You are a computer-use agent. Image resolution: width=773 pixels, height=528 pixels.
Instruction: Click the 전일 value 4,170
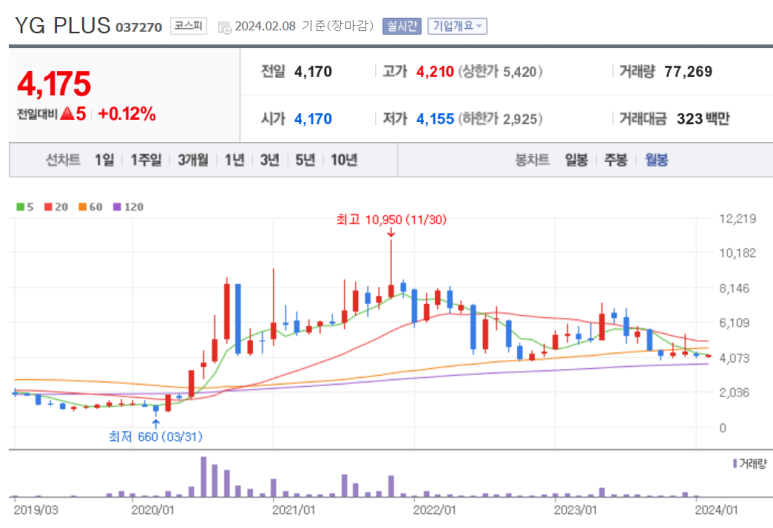(313, 72)
